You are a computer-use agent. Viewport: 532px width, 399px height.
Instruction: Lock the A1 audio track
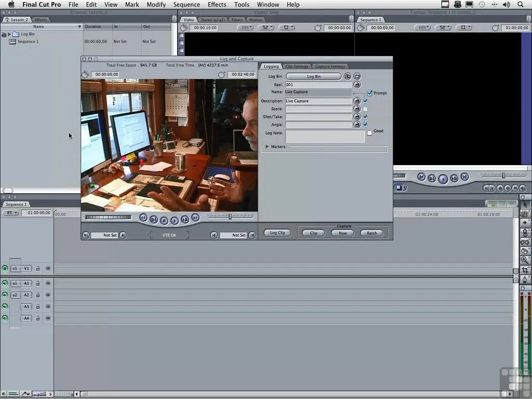point(37,283)
